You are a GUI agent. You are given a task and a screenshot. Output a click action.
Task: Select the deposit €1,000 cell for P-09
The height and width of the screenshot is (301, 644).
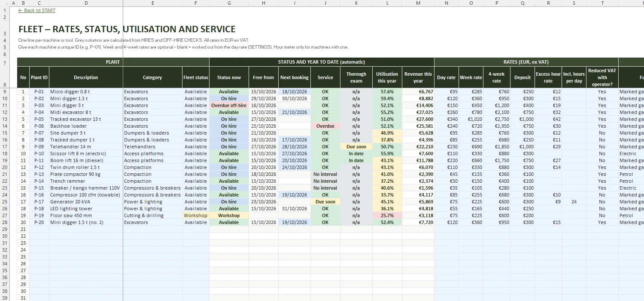pos(522,147)
